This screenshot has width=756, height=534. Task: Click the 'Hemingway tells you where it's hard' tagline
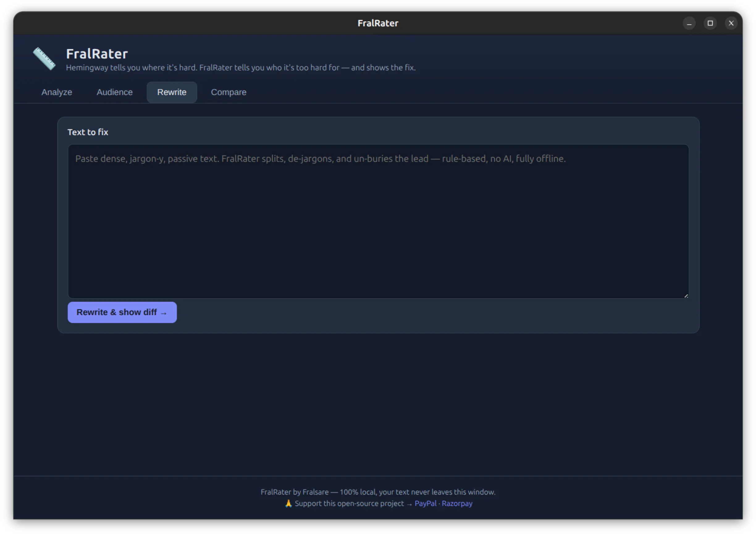pos(241,68)
